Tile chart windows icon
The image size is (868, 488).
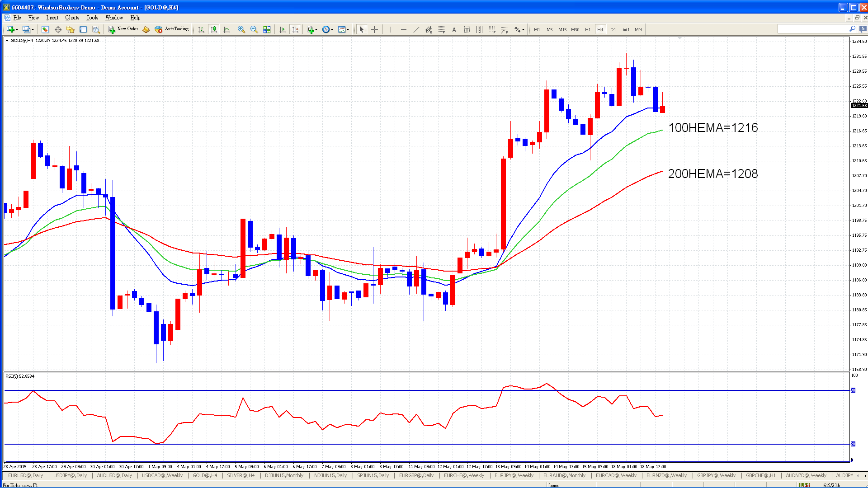(267, 29)
